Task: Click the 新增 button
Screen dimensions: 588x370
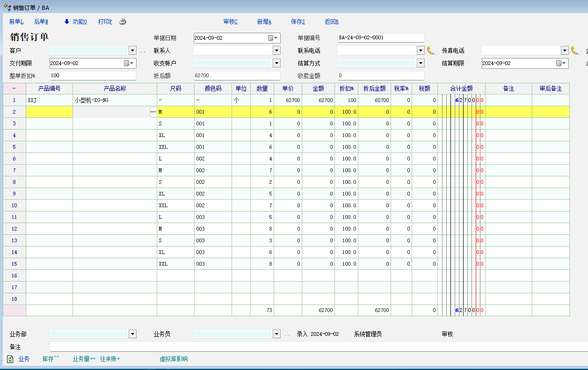Action: (x=264, y=22)
